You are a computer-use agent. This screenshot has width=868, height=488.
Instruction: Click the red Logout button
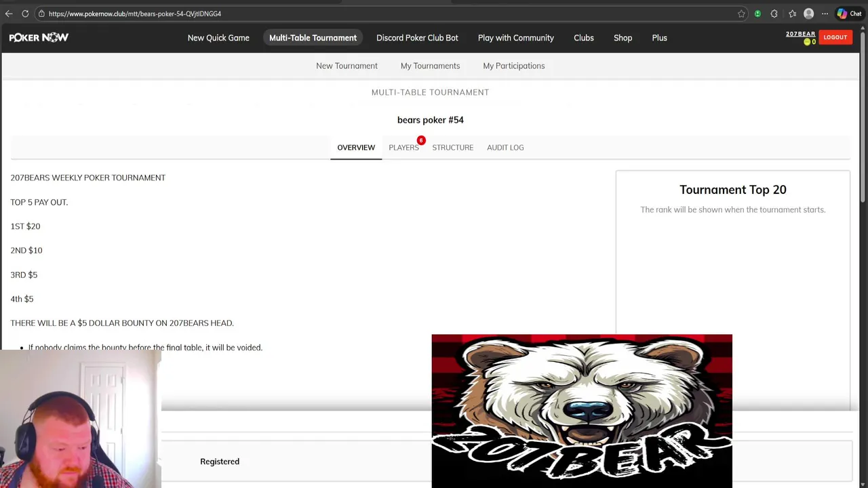pyautogui.click(x=835, y=37)
